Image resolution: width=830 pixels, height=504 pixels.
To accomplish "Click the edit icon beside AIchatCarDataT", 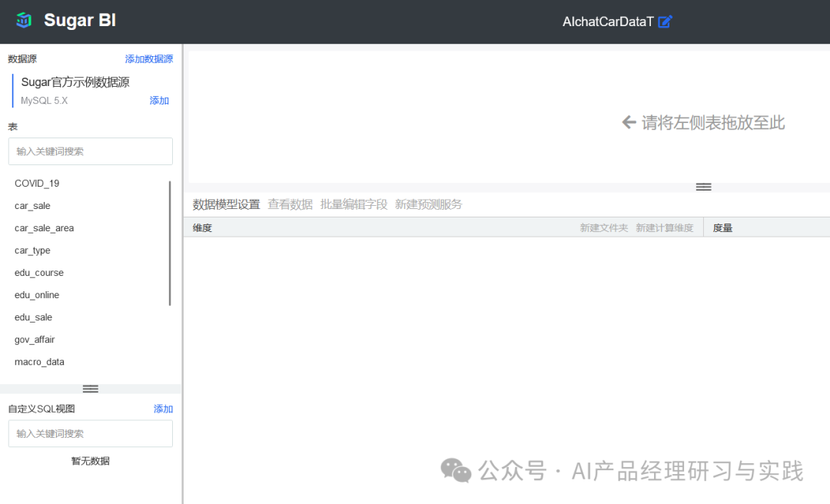I will (x=666, y=22).
